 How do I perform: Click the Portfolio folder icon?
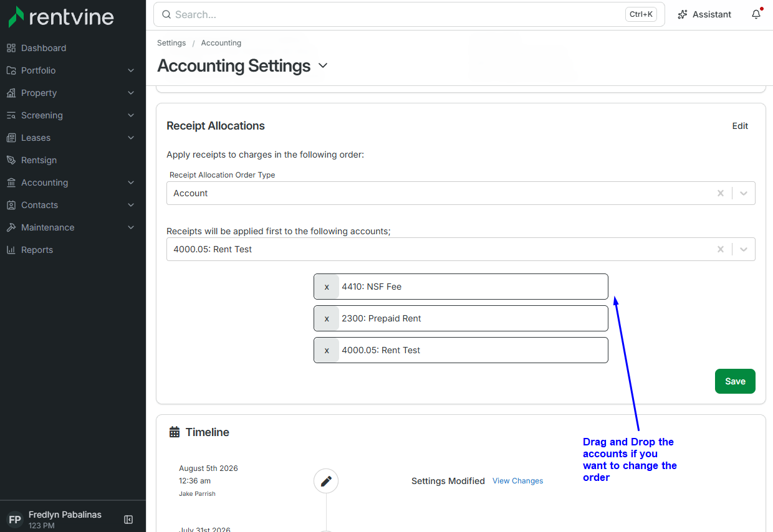(11, 70)
